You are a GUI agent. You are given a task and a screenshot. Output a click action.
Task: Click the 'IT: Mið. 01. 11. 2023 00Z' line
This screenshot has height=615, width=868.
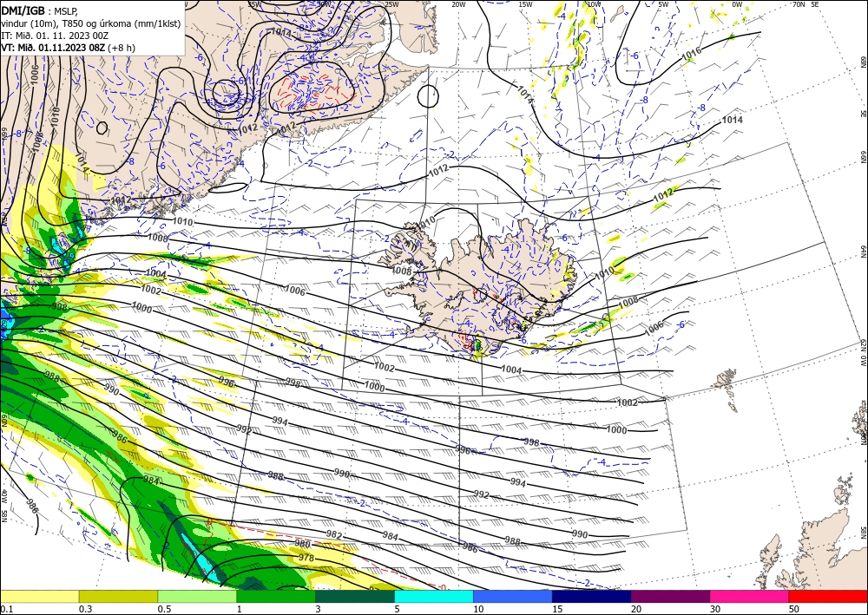coord(55,36)
